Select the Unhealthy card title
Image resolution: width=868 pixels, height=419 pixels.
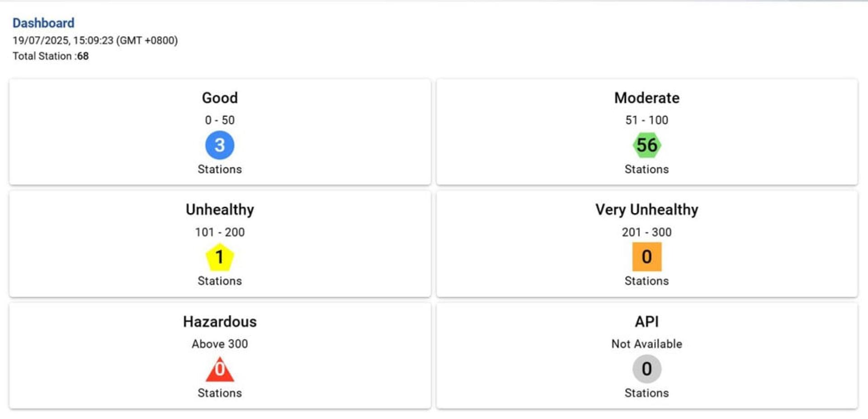(x=220, y=209)
